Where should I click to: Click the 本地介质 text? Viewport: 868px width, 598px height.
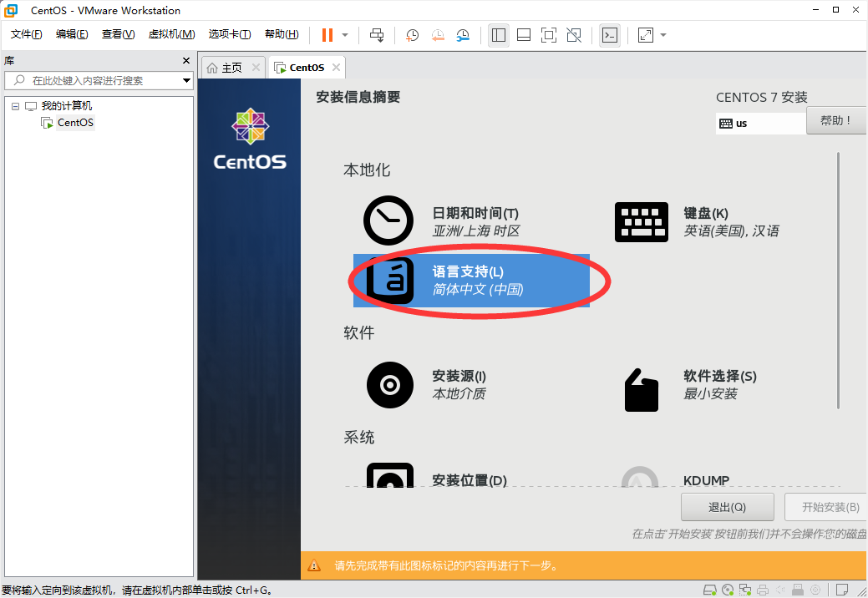click(459, 394)
